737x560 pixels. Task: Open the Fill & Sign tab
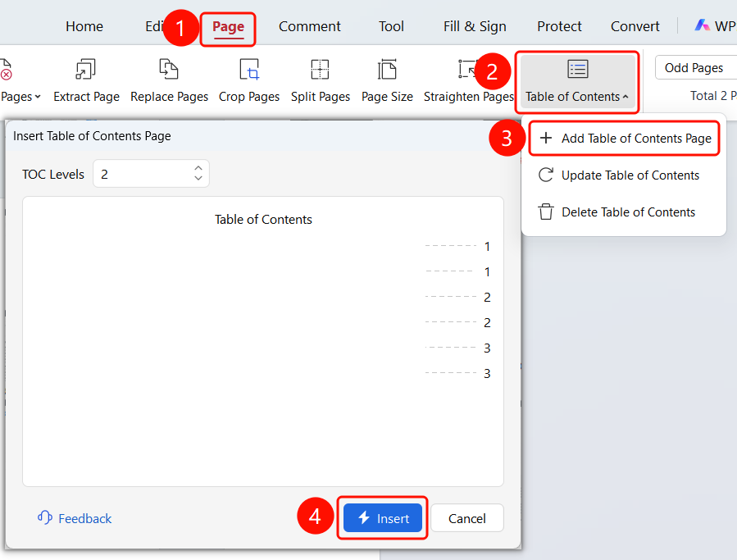[475, 26]
